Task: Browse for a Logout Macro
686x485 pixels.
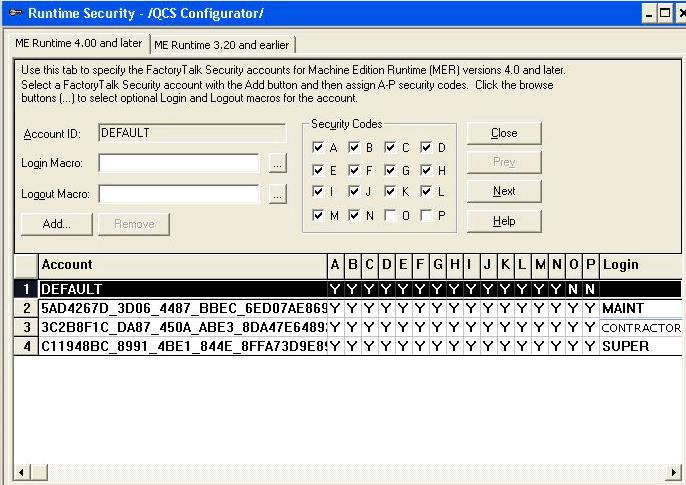Action: 277,194
